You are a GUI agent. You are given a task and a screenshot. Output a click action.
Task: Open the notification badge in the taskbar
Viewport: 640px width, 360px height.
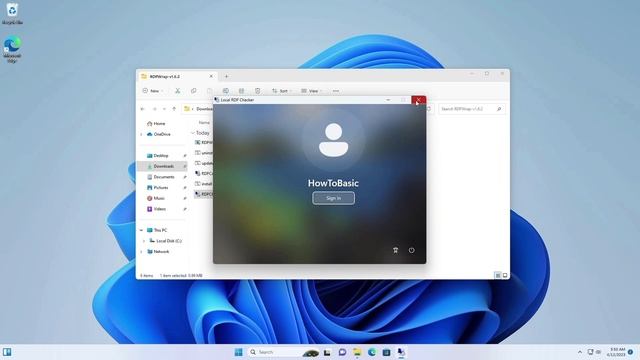(x=631, y=352)
